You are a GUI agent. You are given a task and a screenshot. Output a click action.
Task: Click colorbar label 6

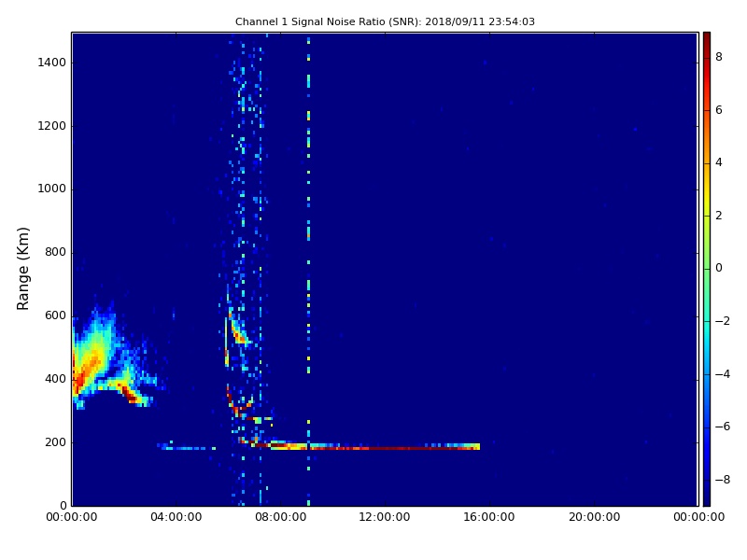719,110
